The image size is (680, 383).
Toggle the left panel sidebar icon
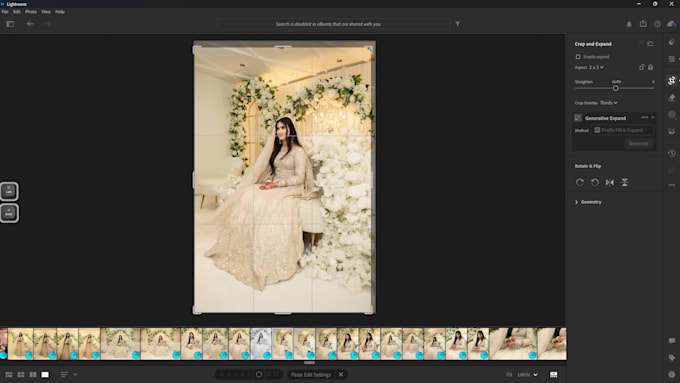[10, 24]
